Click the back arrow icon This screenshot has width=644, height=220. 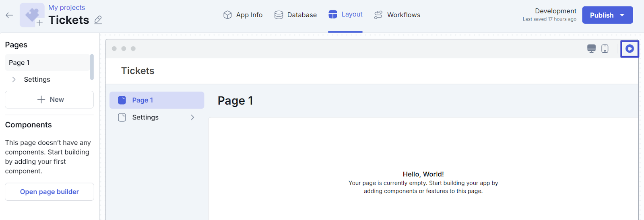pos(9,15)
